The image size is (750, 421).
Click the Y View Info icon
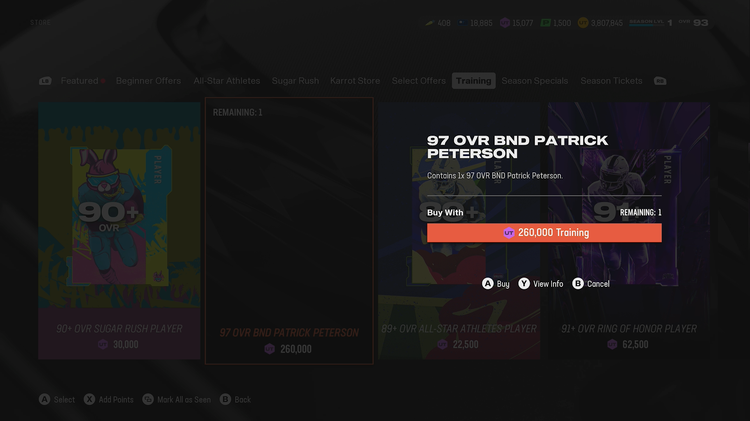pyautogui.click(x=524, y=284)
